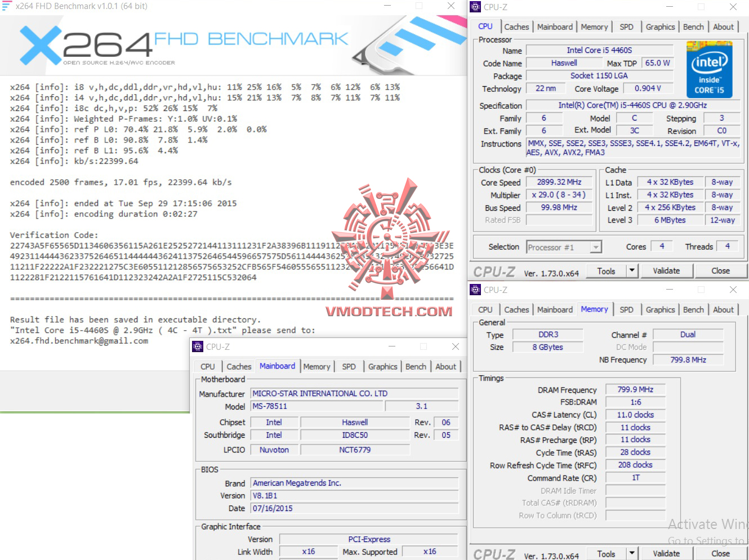The width and height of the screenshot is (749, 560).
Task: Click the Tools button in the Memory window
Action: point(606,554)
